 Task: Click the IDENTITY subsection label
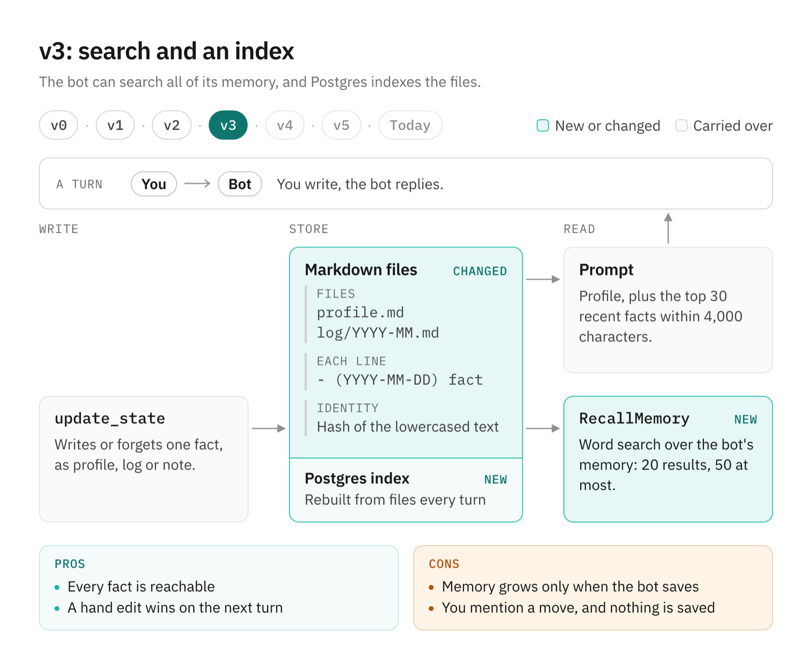tap(348, 408)
